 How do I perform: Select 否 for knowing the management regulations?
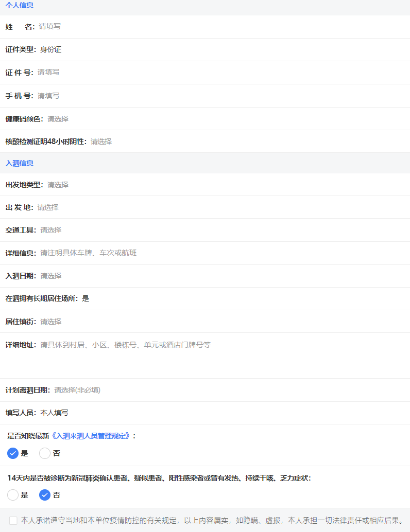(x=45, y=453)
